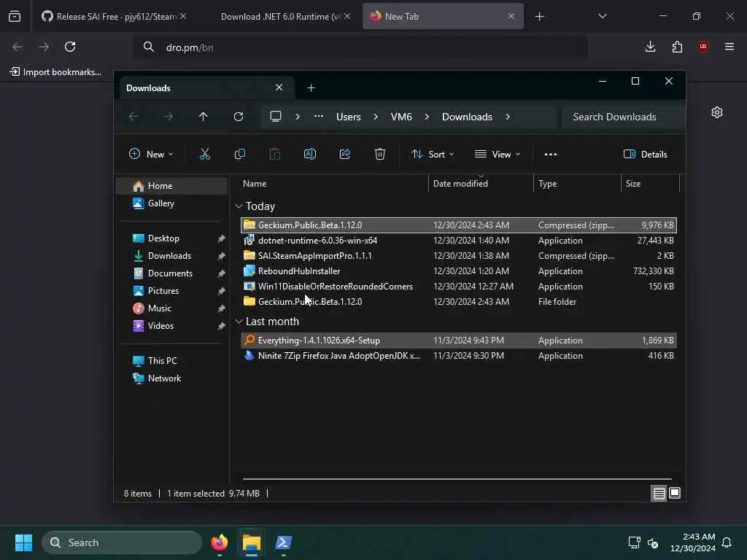Open the address bar ellipsis for hidden path
Viewport: 747px width, 560px height.
tap(319, 116)
